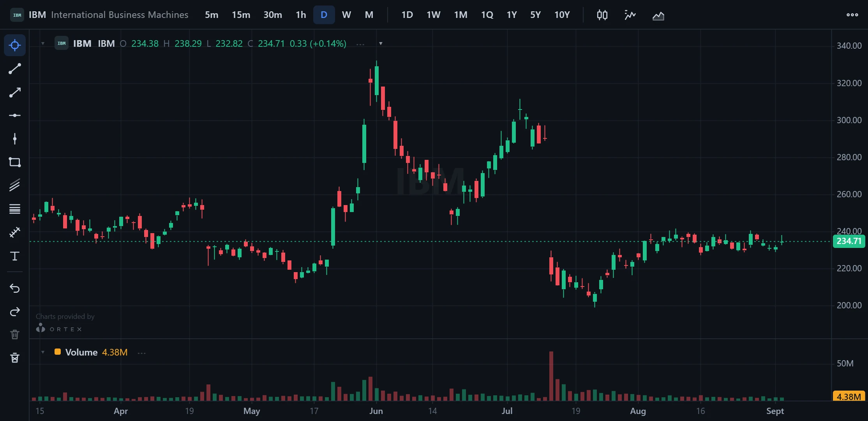Click the IBM logo in chart legend
The height and width of the screenshot is (421, 868).
[x=62, y=43]
